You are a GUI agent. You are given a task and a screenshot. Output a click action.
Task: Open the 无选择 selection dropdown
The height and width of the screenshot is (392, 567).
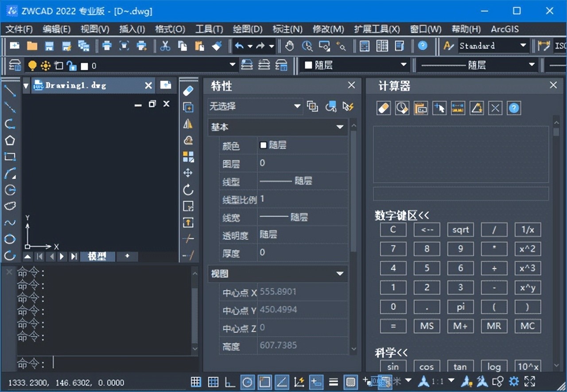coord(297,106)
